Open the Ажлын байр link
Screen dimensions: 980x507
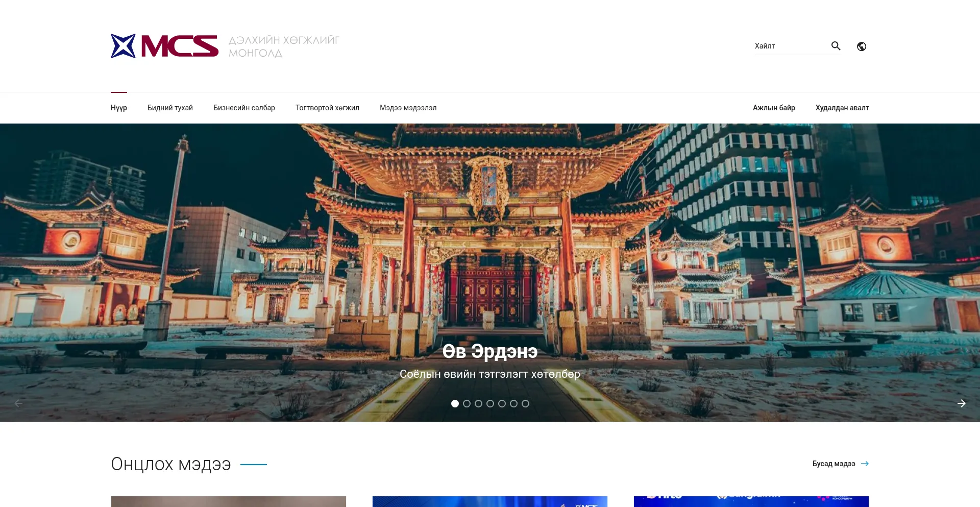tap(774, 108)
